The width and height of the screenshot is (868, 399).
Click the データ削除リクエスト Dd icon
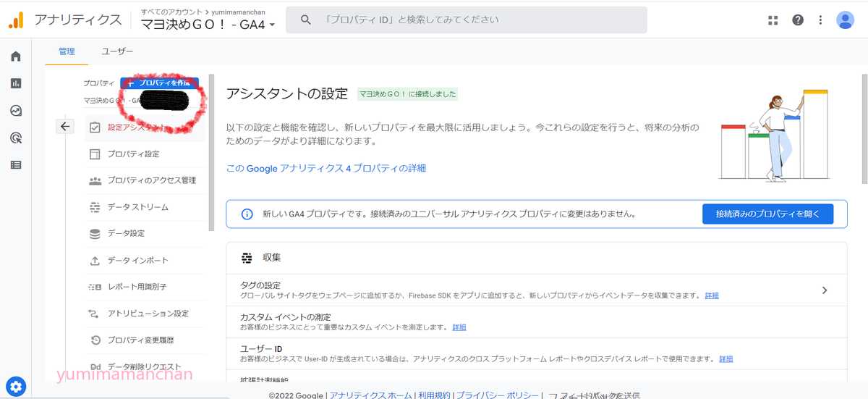(x=95, y=367)
